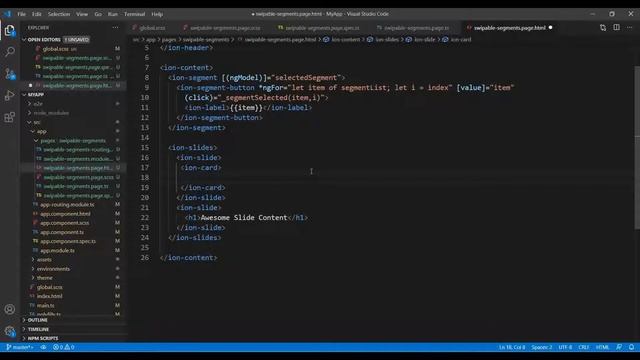640x360 pixels.
Task: Open the Explorer view in activity bar
Action: [x=9, y=31]
